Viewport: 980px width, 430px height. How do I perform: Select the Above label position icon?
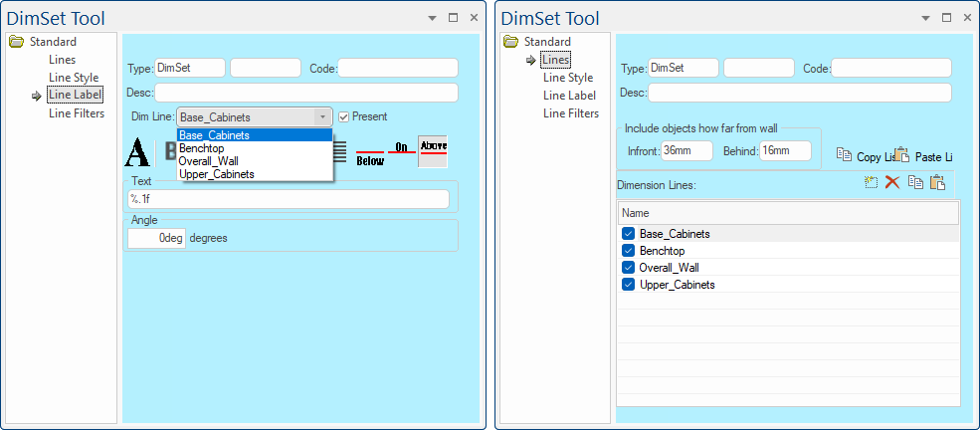click(x=433, y=151)
